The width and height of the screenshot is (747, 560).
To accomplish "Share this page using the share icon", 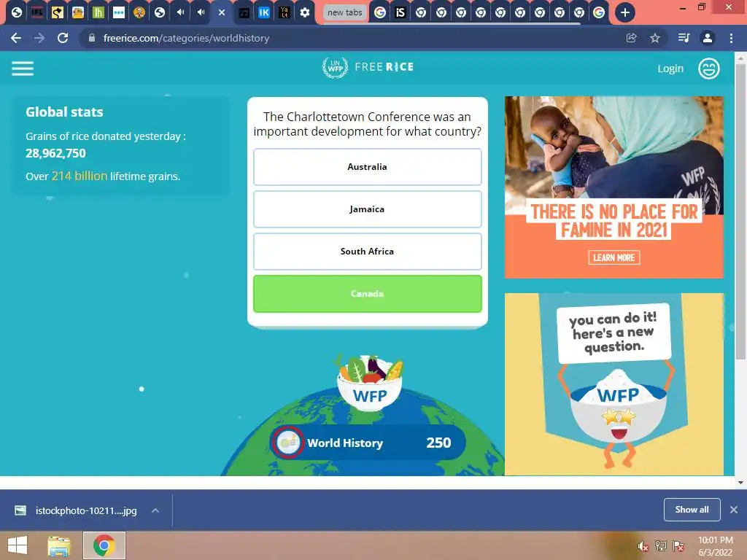I will click(631, 38).
